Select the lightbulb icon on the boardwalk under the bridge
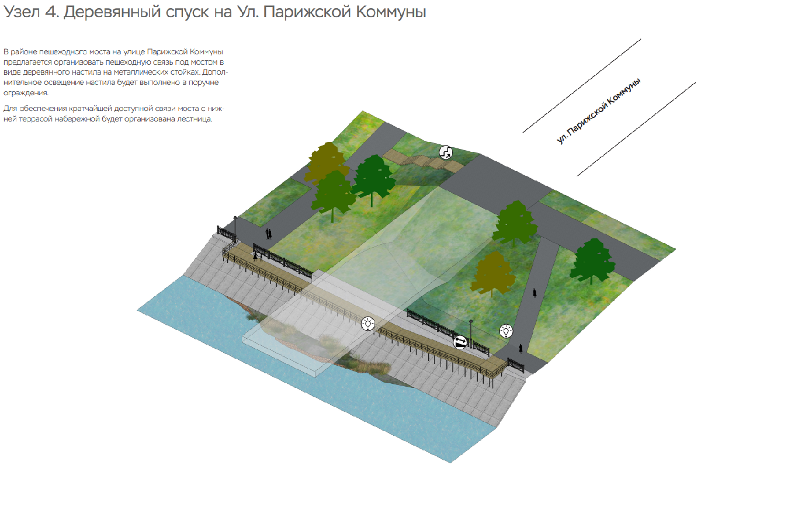The height and width of the screenshot is (524, 812). point(367,324)
